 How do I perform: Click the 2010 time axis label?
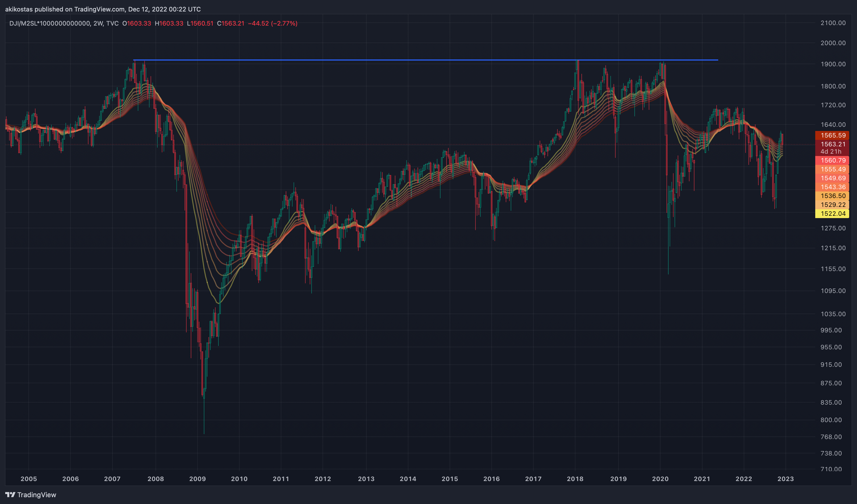point(239,479)
